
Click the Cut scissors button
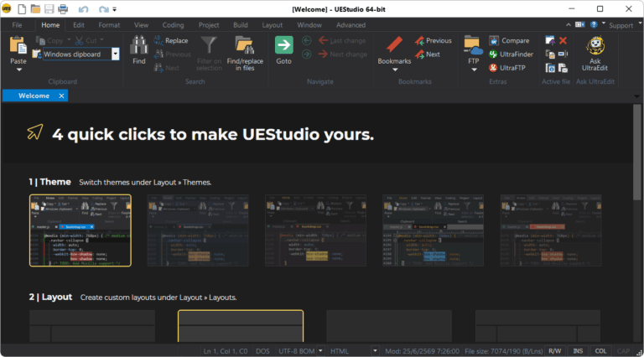86,40
